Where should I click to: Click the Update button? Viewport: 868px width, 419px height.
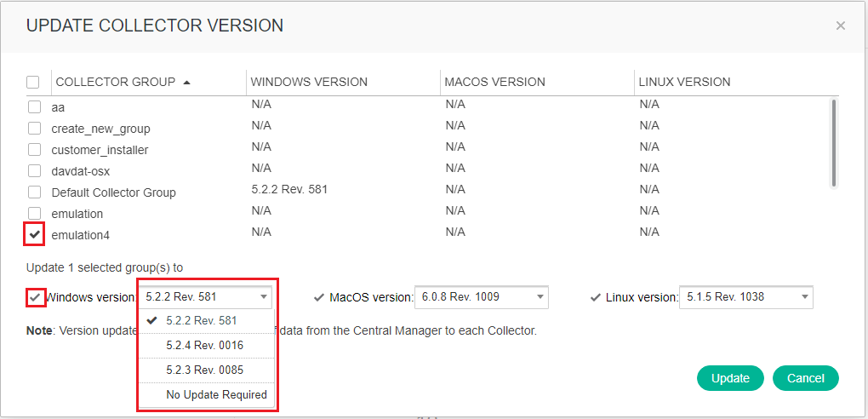tap(730, 378)
